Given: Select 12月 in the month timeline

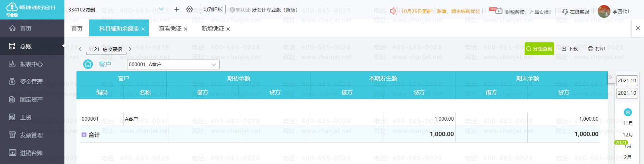Looking at the screenshot, I should (x=628, y=134).
